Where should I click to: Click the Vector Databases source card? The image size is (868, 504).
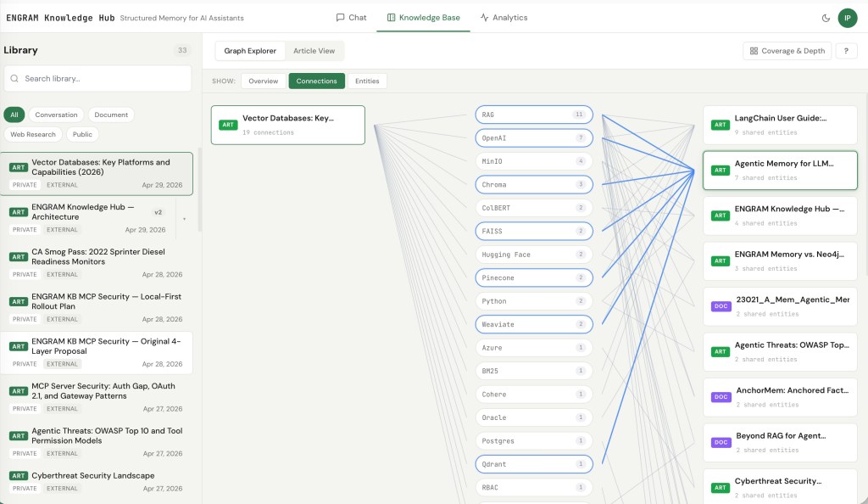coord(288,126)
